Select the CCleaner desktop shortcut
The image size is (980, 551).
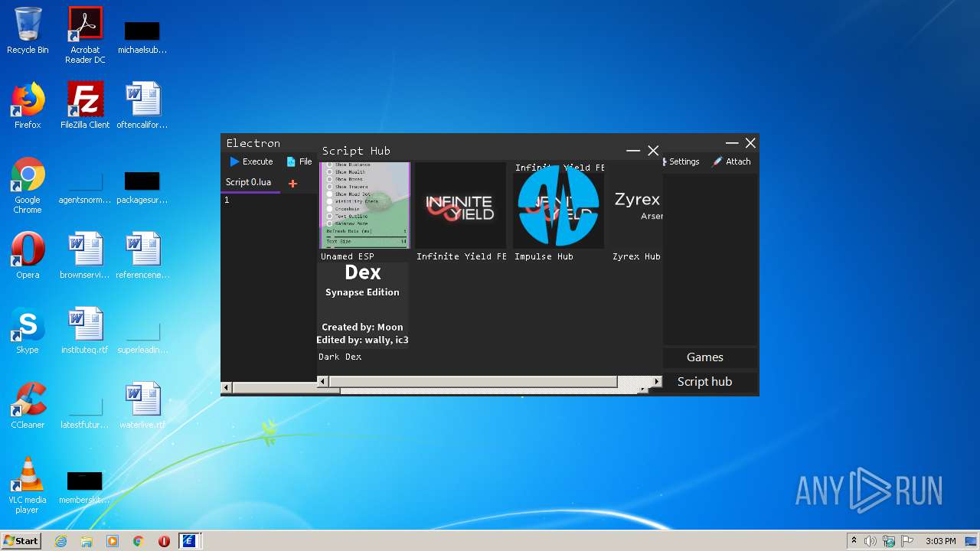tap(28, 406)
